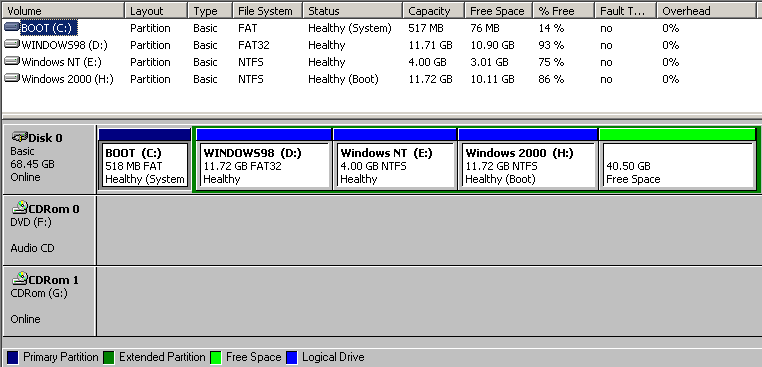Click the Primary Partition legend color swatch
The width and height of the screenshot is (762, 367).
pos(13,357)
